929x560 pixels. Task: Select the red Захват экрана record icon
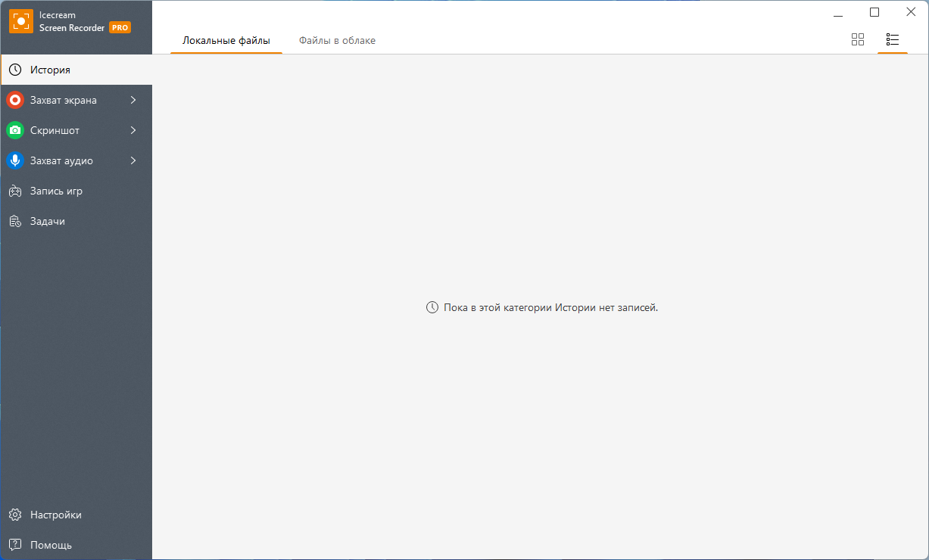pos(15,100)
